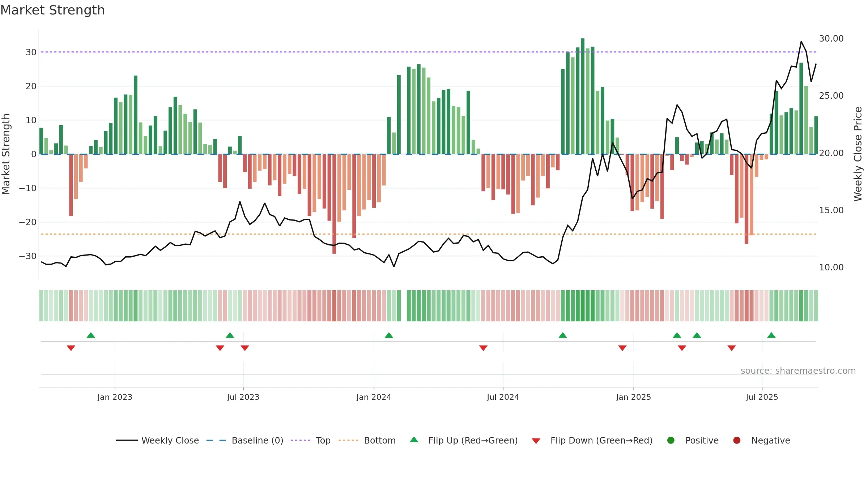Screen dimensions: 868x488
Task: Click the green flip-up triangle just before Jul 2023
Action: [x=230, y=335]
